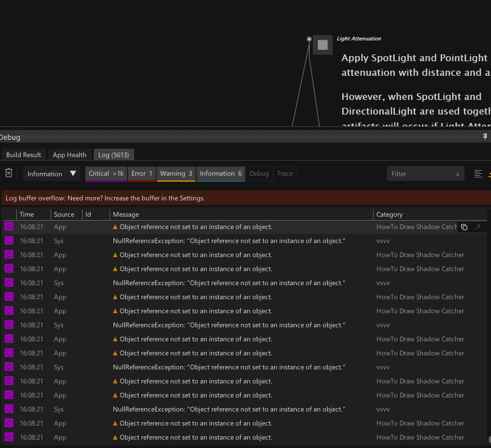Sort log by the Category column header
The height and width of the screenshot is (448, 491).
pyautogui.click(x=389, y=214)
